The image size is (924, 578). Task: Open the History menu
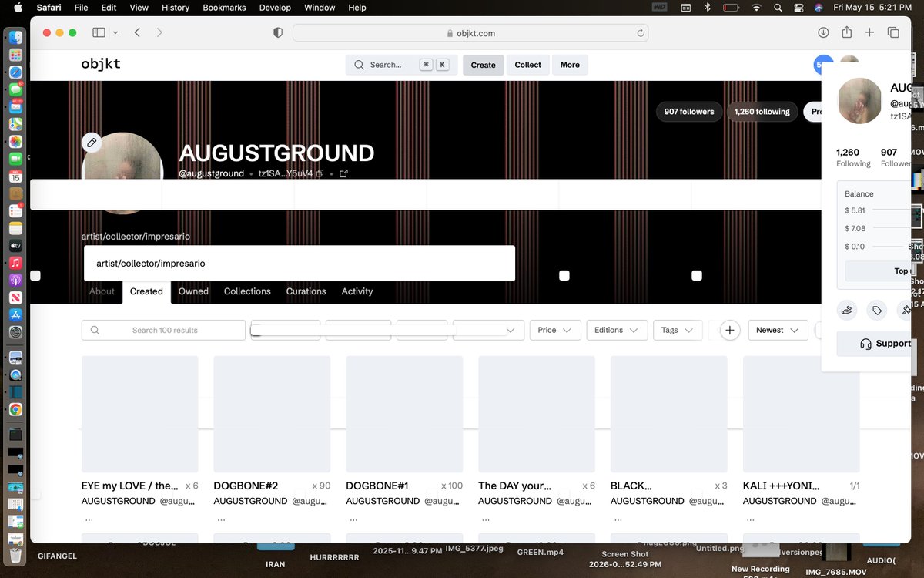pyautogui.click(x=176, y=8)
